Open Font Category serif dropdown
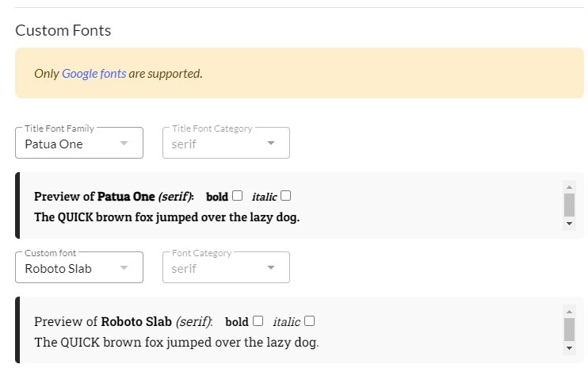 (226, 267)
